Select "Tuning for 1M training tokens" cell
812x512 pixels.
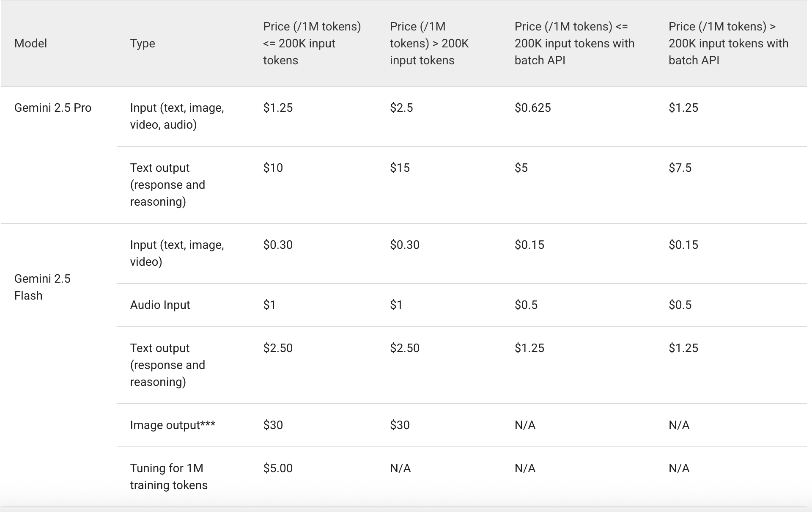169,477
